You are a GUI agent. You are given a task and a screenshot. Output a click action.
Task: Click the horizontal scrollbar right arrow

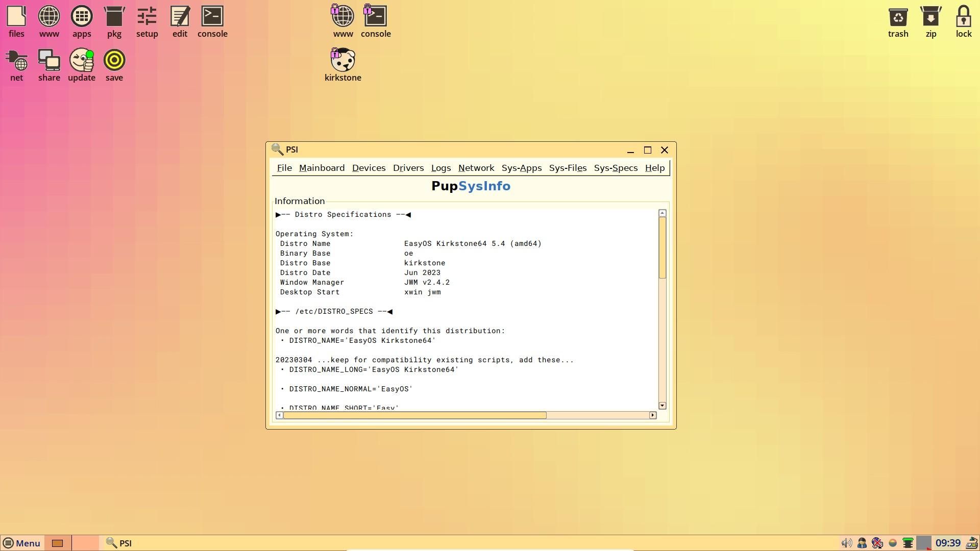pyautogui.click(x=652, y=415)
